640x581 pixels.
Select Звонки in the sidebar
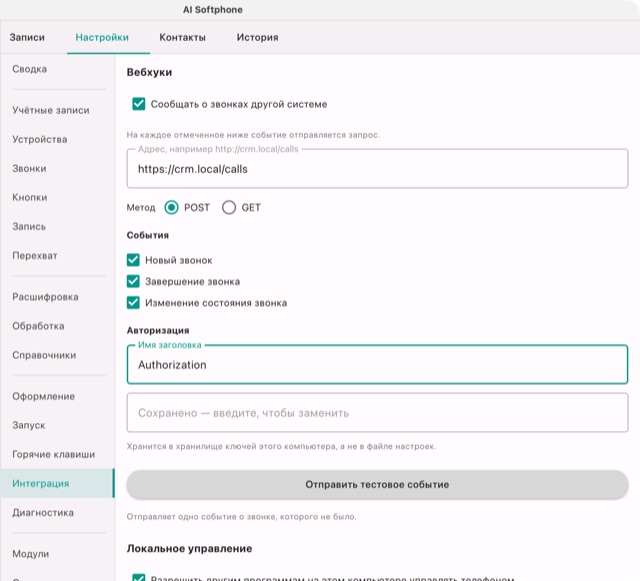[x=57, y=169]
